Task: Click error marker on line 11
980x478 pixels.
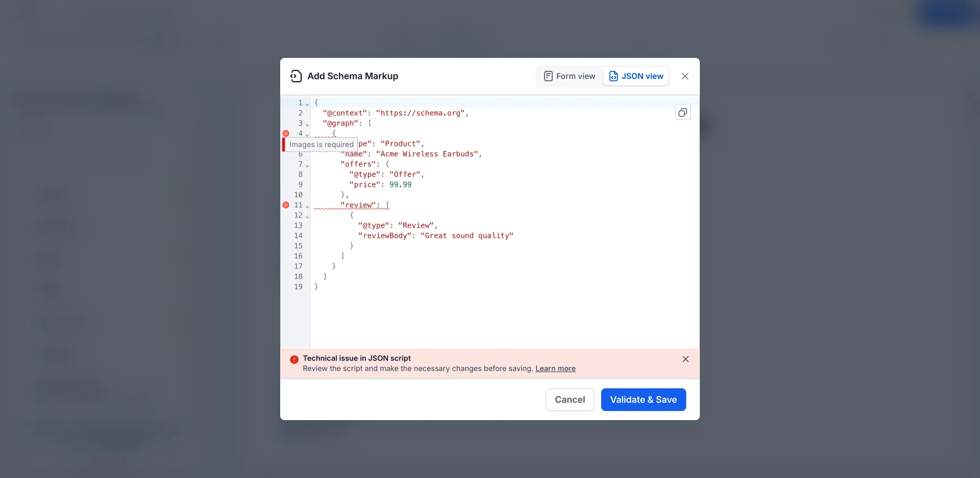Action: point(286,205)
